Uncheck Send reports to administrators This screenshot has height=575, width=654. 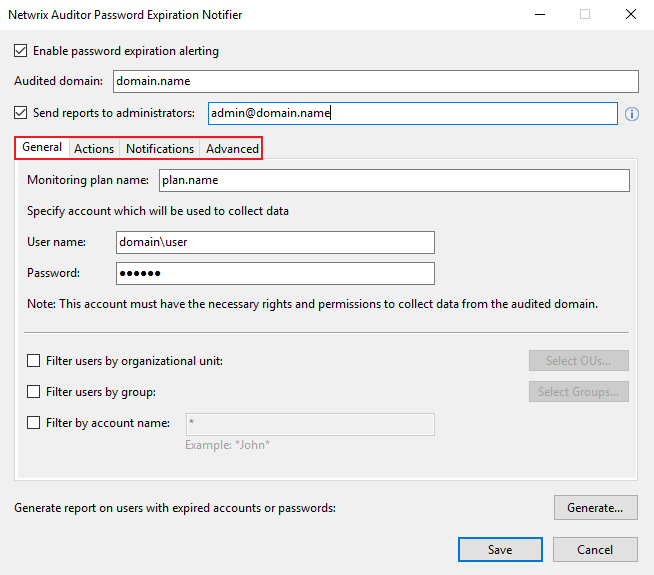coord(21,113)
